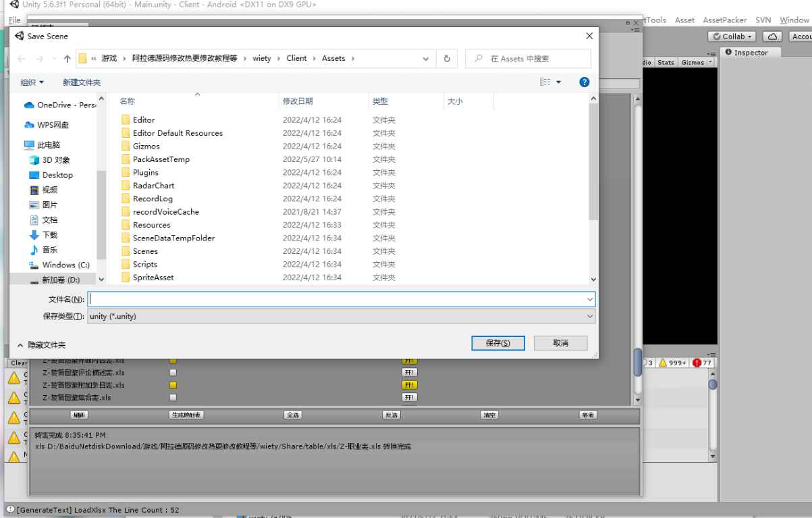Open the 组织 organize dropdown

coord(32,82)
